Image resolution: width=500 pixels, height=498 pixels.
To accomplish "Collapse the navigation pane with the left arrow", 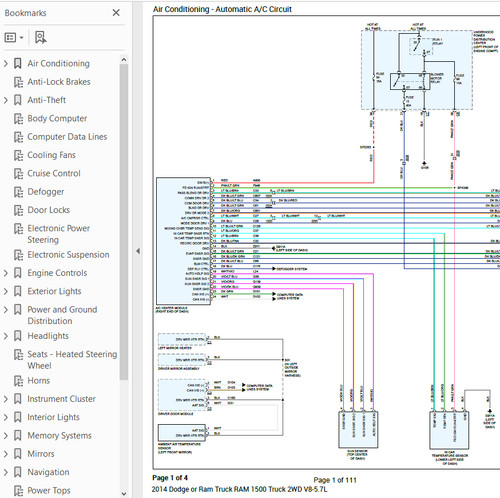I will pos(138,251).
